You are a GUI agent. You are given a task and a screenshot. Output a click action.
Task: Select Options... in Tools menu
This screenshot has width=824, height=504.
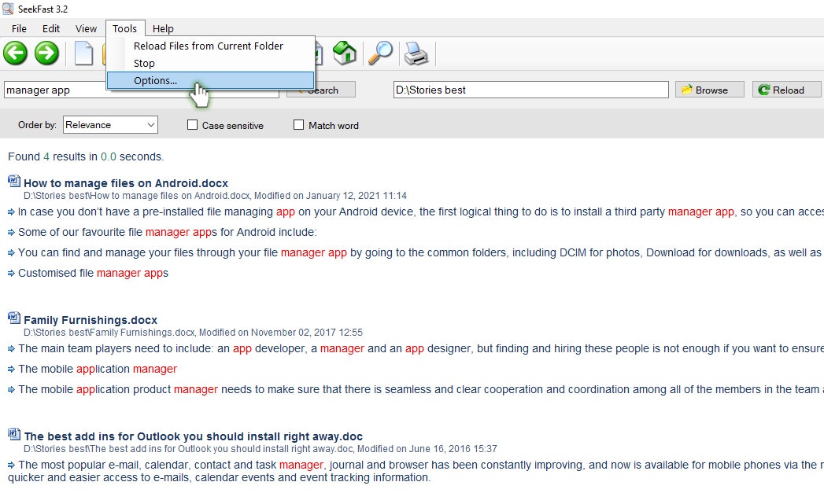pos(210,80)
